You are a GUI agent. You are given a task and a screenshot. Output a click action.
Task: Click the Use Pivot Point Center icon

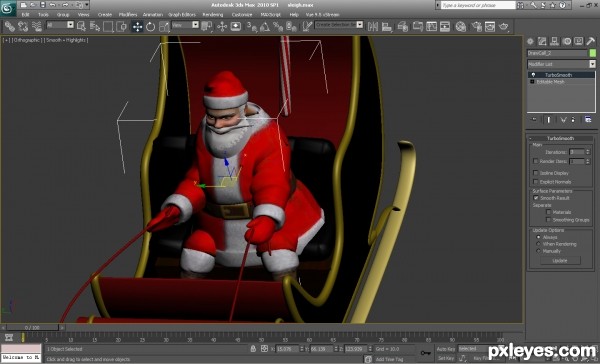pyautogui.click(x=207, y=26)
